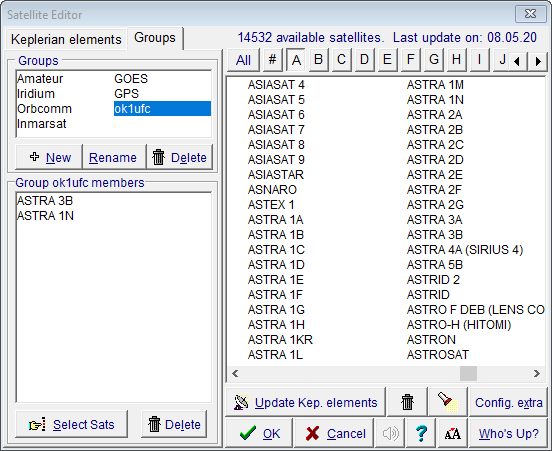Click Update Kep. elements satellite dish button
Screen dimensions: 552x451
tap(305, 402)
